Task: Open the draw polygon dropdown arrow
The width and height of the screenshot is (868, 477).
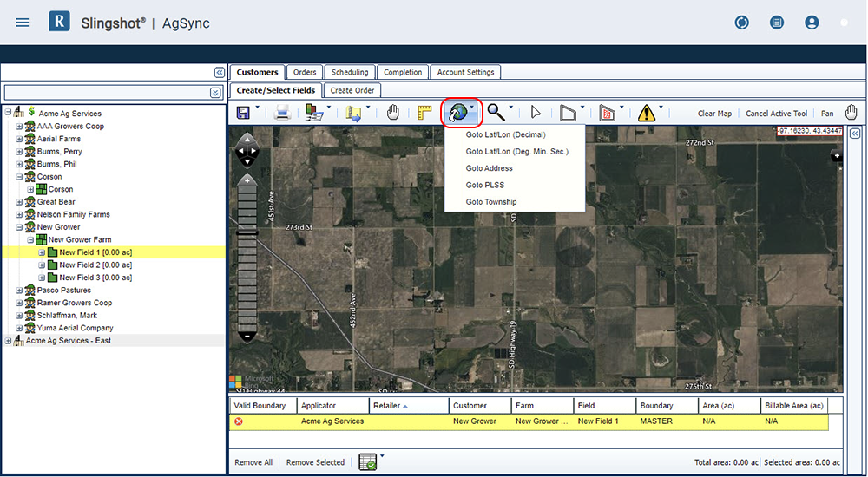Action: pos(582,108)
